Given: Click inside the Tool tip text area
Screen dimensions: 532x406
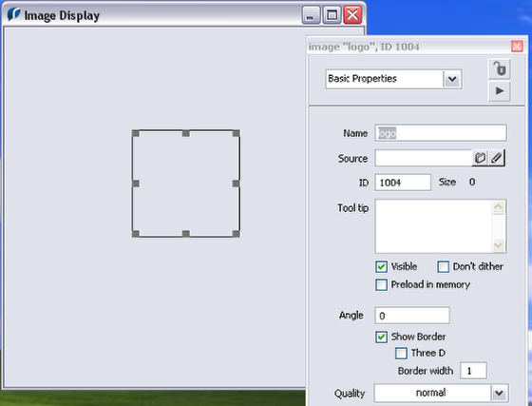Looking at the screenshot, I should [x=433, y=226].
